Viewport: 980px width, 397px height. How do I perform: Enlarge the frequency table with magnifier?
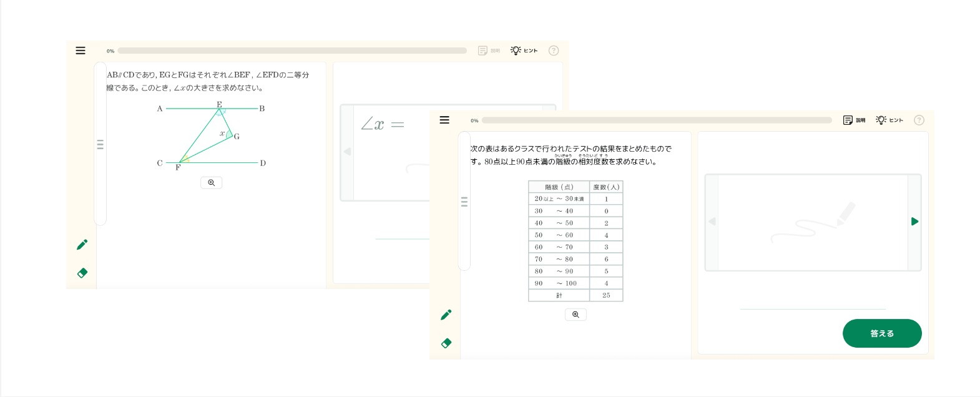click(576, 315)
